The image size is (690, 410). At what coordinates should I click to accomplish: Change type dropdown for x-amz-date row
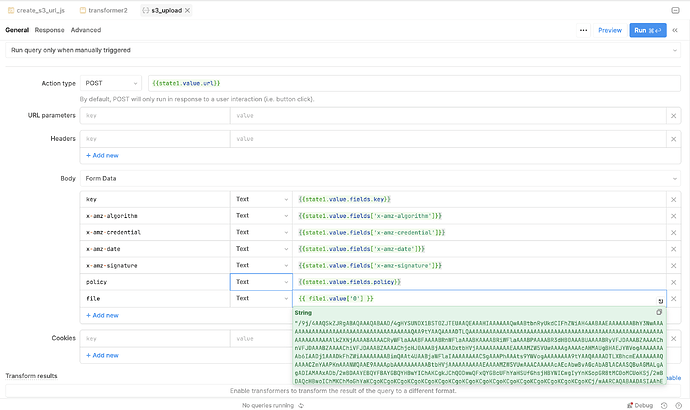pos(261,249)
